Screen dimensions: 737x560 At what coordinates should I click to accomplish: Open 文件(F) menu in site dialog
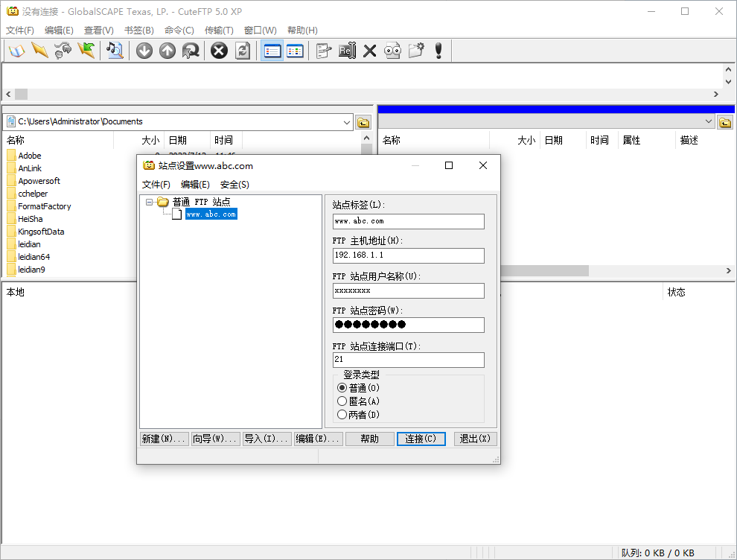(156, 185)
